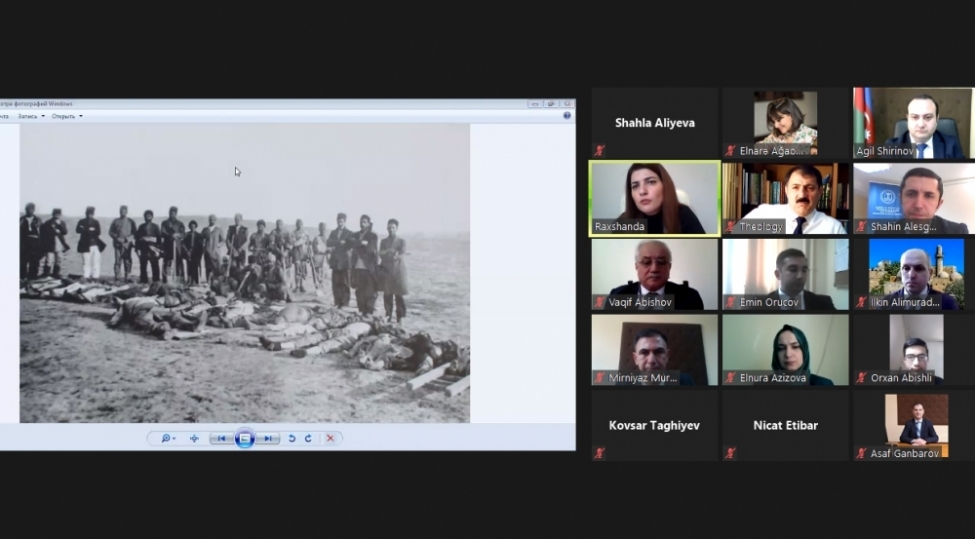
Task: Go to the previous photo
Action: 221,439
